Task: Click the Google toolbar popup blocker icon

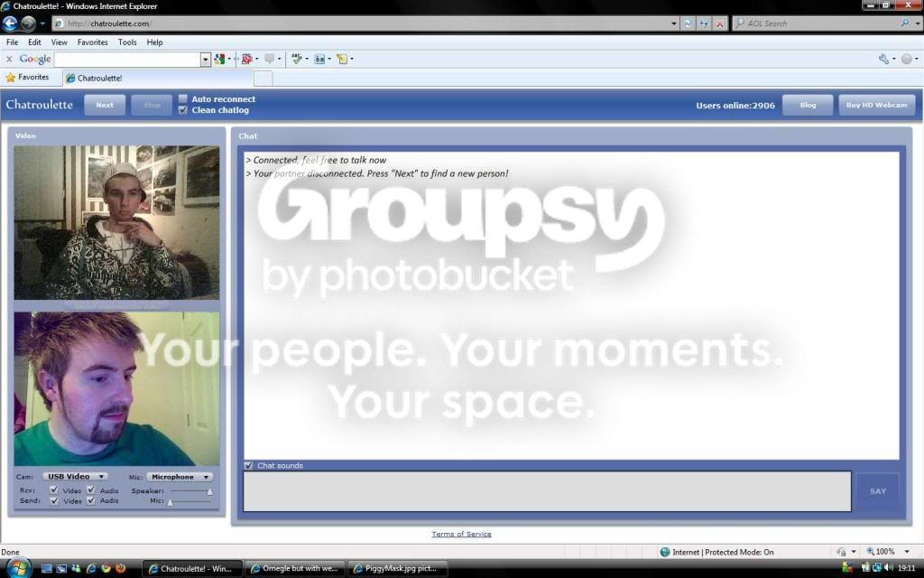Action: pos(246,59)
